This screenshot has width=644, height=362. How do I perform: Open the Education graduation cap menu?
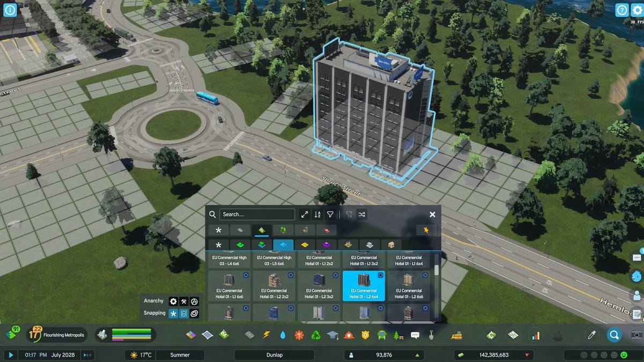(333, 335)
